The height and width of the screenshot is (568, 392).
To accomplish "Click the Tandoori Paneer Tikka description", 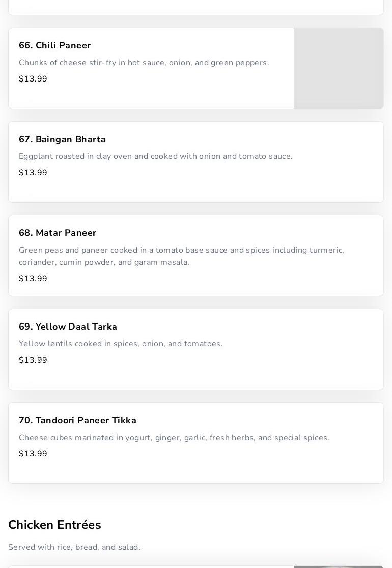I will pos(174,438).
